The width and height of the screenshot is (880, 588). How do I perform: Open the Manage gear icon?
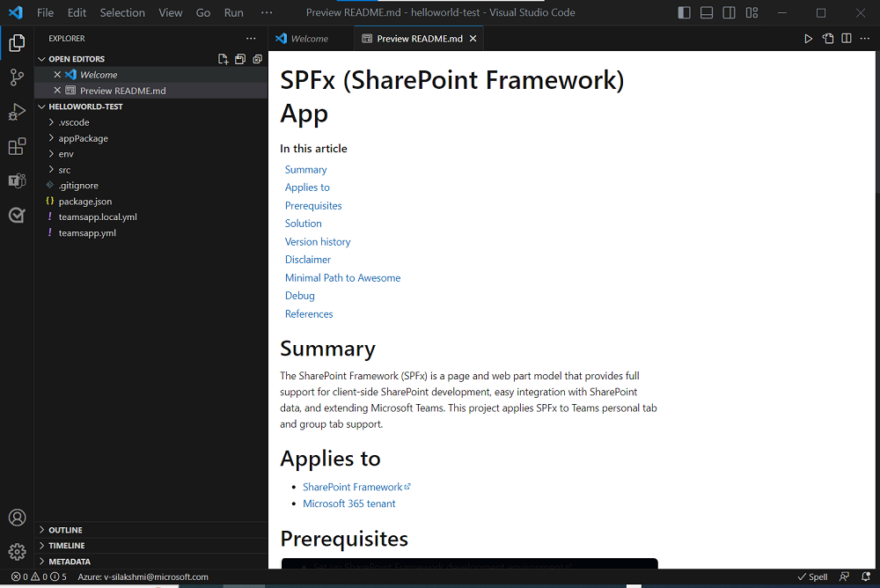17,552
